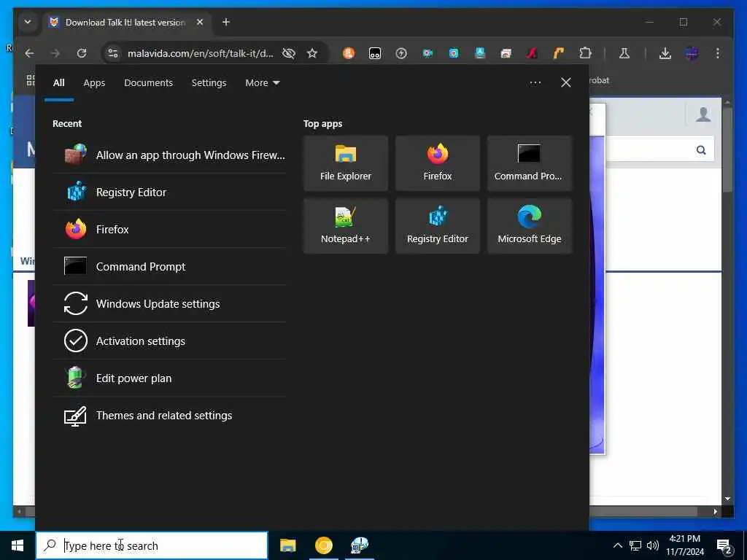Open Registry Editor from Recent list
This screenshot has width=747, height=560.
pos(169,192)
